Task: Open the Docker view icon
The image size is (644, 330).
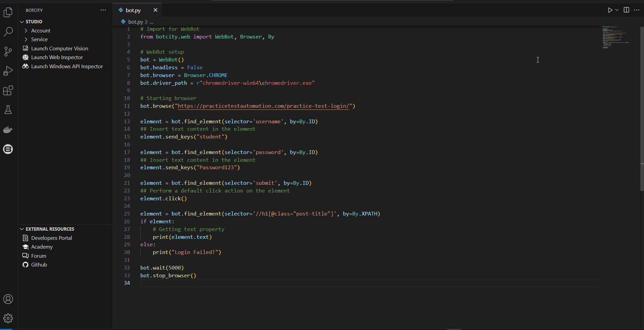Action: click(x=8, y=130)
